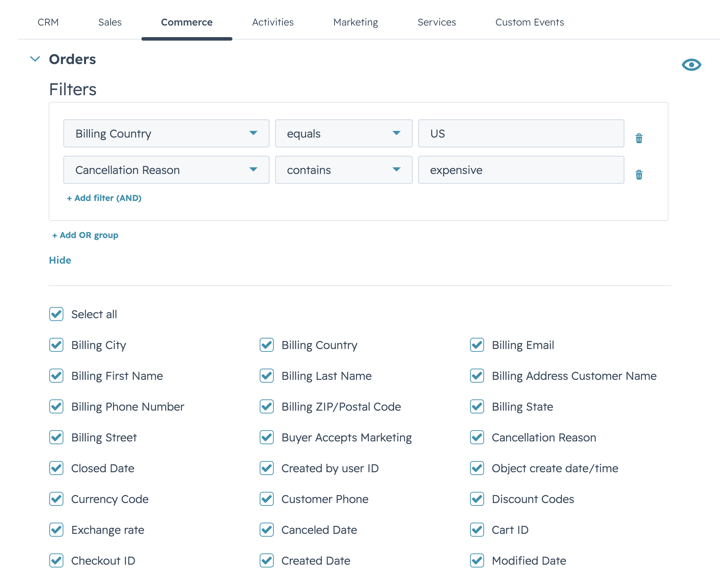The width and height of the screenshot is (728, 579).
Task: Uncheck the Select all checkbox
Action: pos(56,314)
